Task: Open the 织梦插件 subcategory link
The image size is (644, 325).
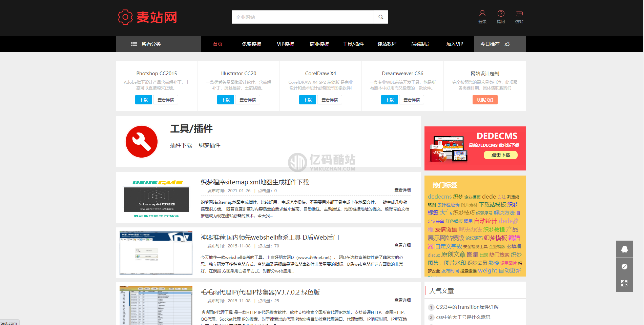Action: (x=209, y=145)
